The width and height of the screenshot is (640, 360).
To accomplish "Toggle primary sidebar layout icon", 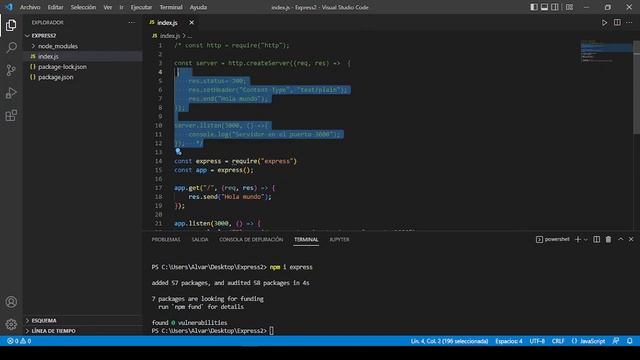I will (534, 7).
